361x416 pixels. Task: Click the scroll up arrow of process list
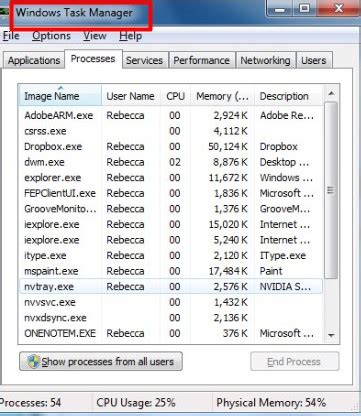point(331,94)
